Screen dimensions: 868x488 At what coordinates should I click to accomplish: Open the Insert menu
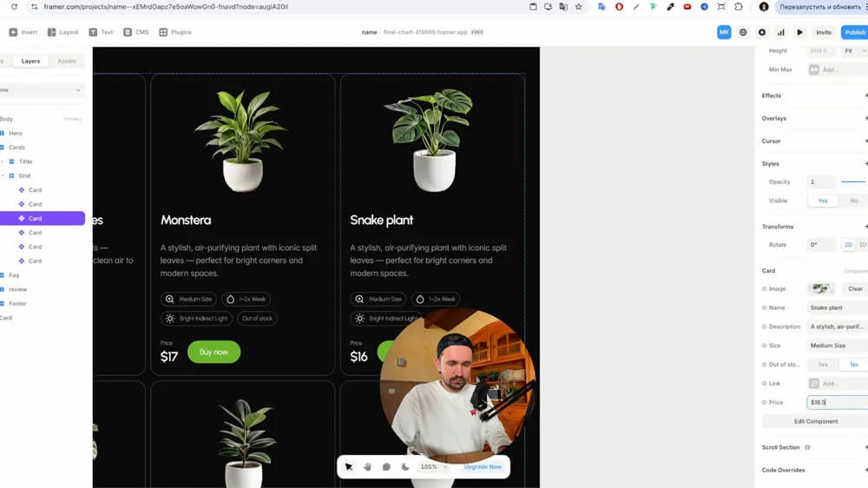pos(23,32)
